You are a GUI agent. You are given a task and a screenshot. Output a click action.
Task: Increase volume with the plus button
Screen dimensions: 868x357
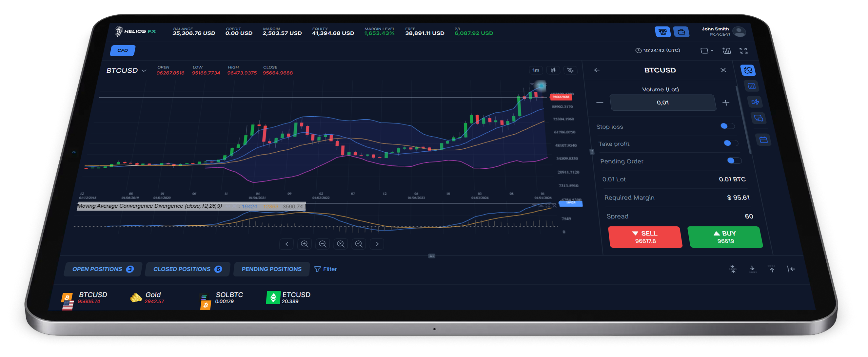[x=726, y=103]
